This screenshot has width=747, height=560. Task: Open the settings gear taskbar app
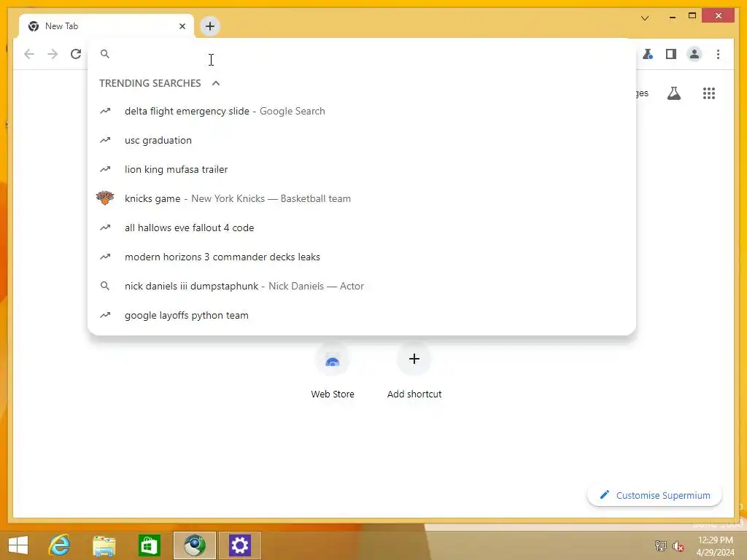click(x=239, y=545)
